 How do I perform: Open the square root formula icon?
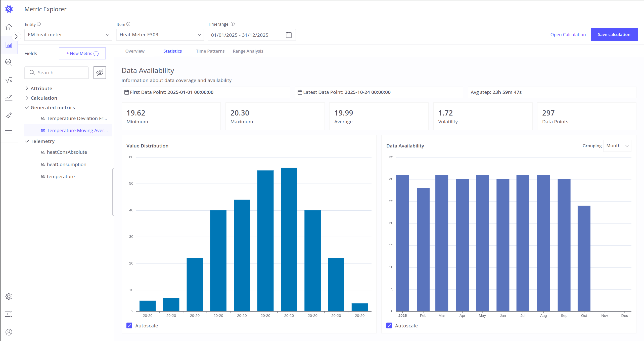coord(9,80)
